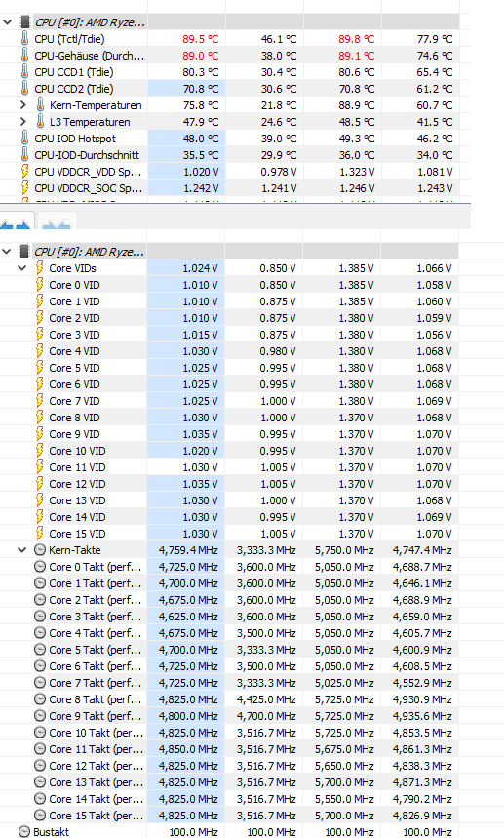Click the lightning icon for CPU VDDCR_SOC
The width and height of the screenshot is (504, 838).
(x=24, y=188)
